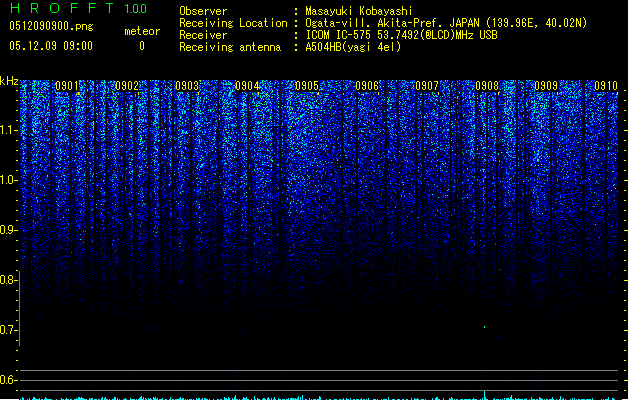Click observer name Masayuki Kobayashi
Screen dimensions: 629x400
point(359,11)
